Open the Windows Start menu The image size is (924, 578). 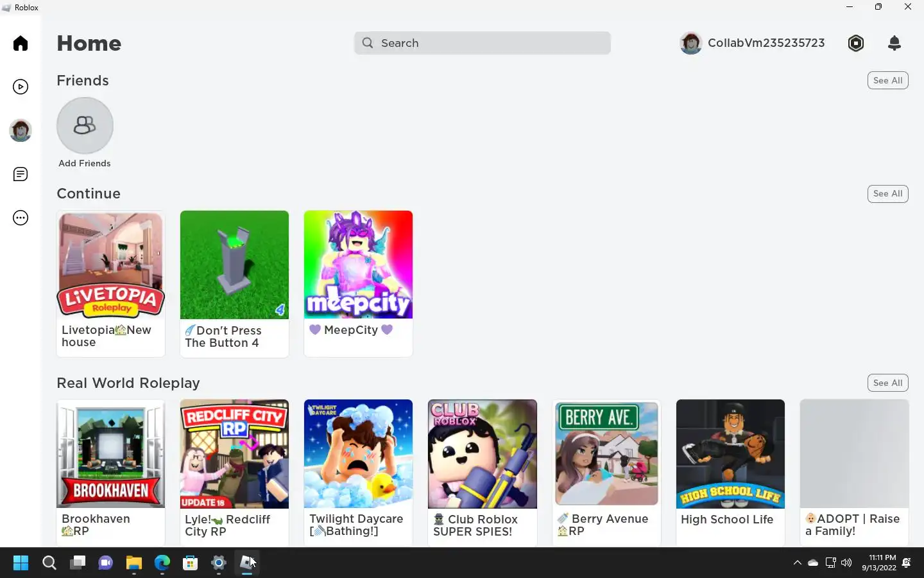(21, 563)
